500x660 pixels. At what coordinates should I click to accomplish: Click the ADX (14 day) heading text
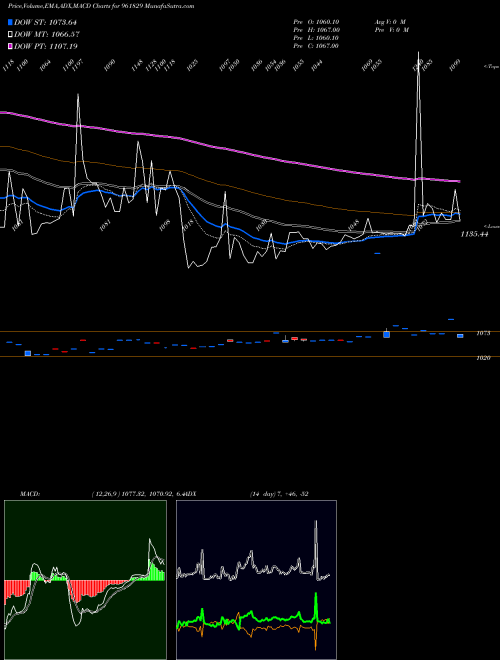[x=247, y=494]
